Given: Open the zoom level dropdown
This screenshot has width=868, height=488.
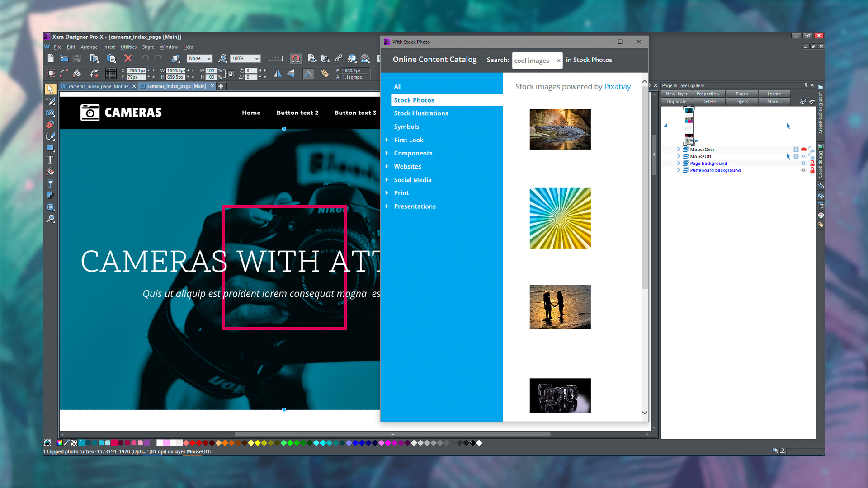Looking at the screenshot, I should pos(256,58).
